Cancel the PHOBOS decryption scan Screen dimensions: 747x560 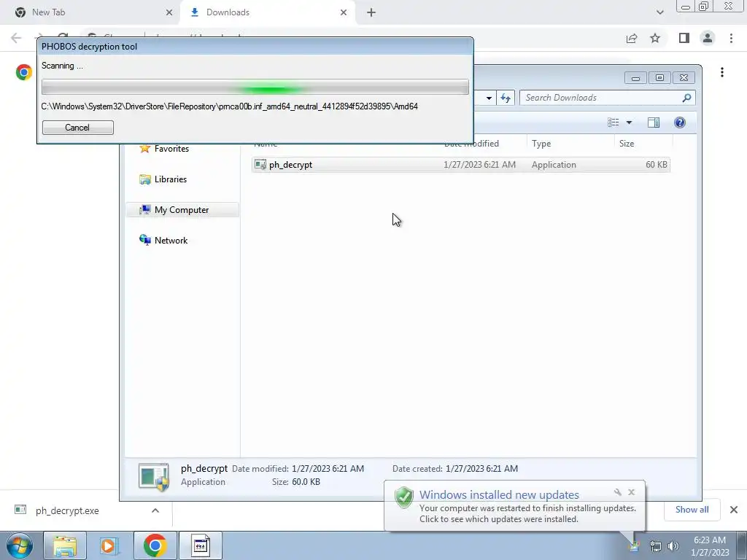(x=77, y=128)
